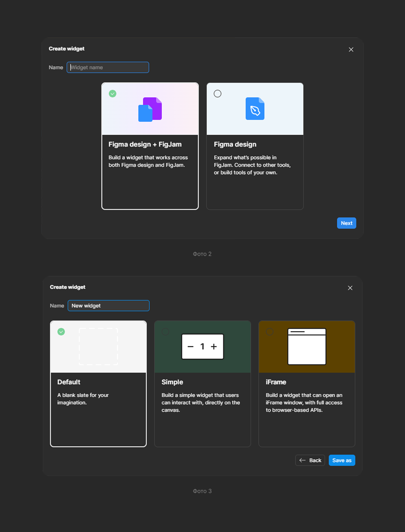Select the Default template radio check

61,332
